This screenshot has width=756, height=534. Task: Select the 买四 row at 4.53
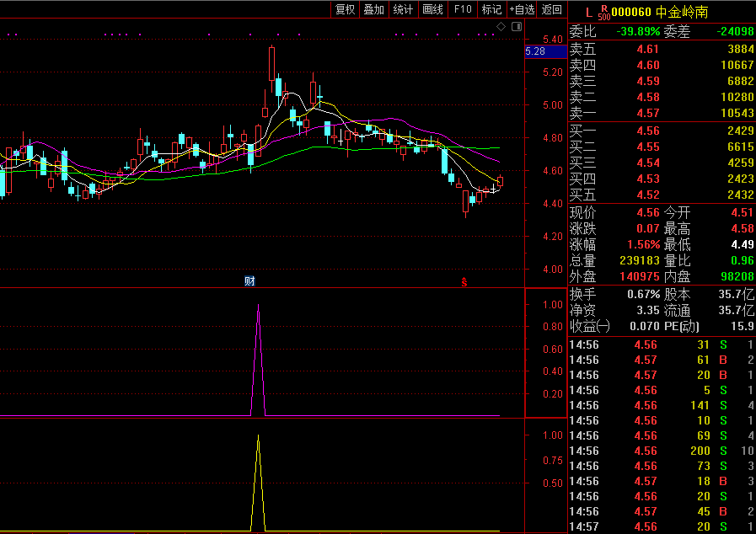click(x=662, y=179)
